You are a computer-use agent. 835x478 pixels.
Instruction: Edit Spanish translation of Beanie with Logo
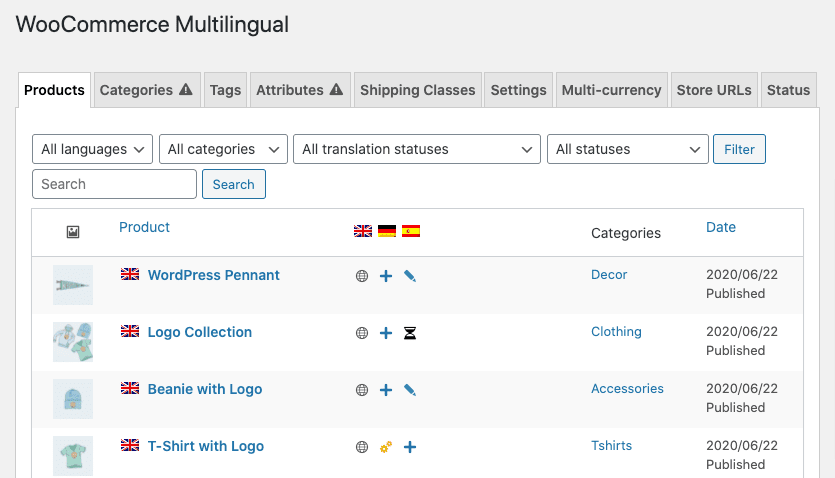point(410,390)
